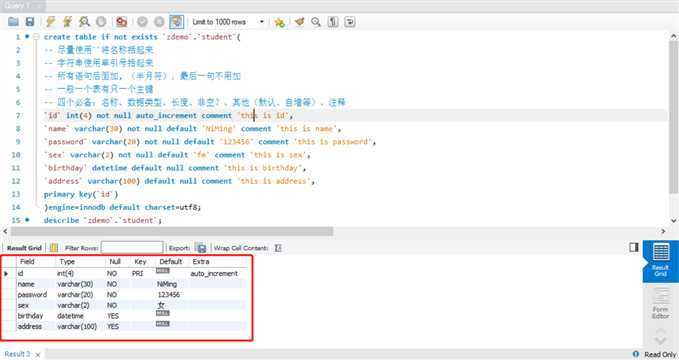Toggle word wrapping in the editor
Screen dimensions: 679x360
tap(350, 22)
